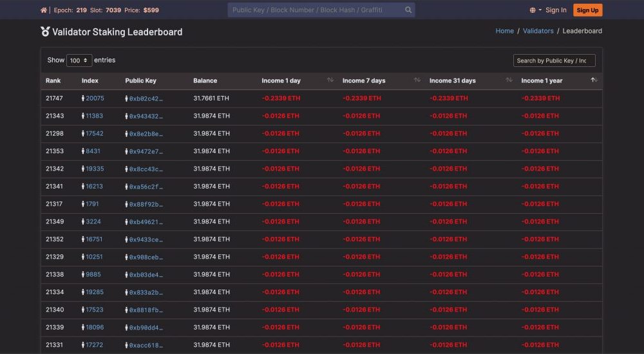Click the table search by public key field
This screenshot has height=354, width=644.
(554, 61)
